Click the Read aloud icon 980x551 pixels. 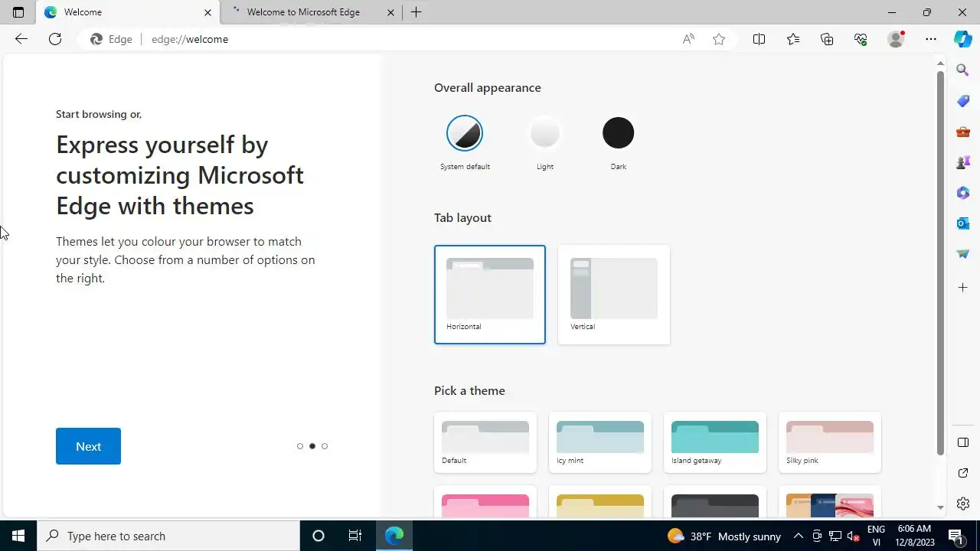tap(688, 39)
